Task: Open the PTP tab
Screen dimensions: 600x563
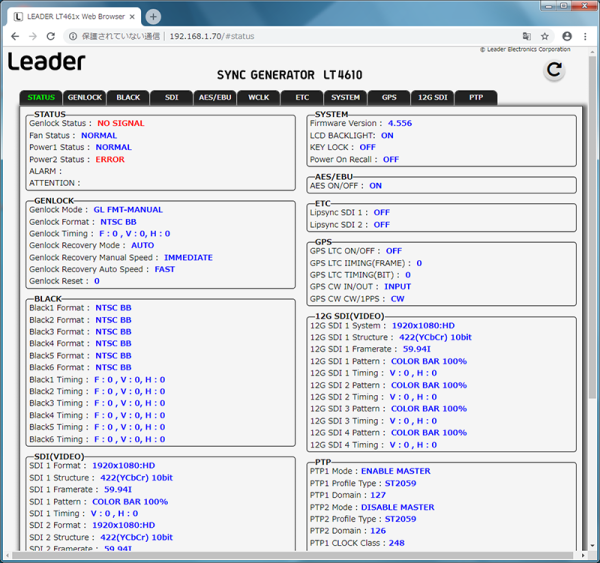Action: tap(476, 98)
